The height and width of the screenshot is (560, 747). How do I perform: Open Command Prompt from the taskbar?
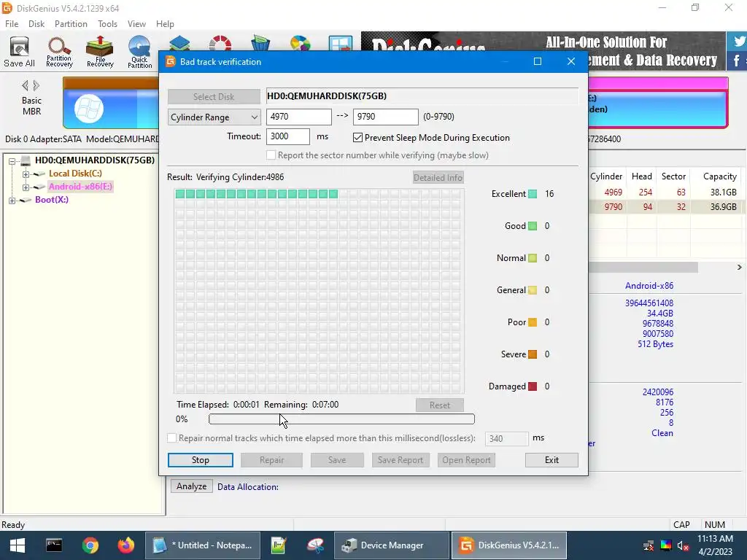pyautogui.click(x=54, y=545)
